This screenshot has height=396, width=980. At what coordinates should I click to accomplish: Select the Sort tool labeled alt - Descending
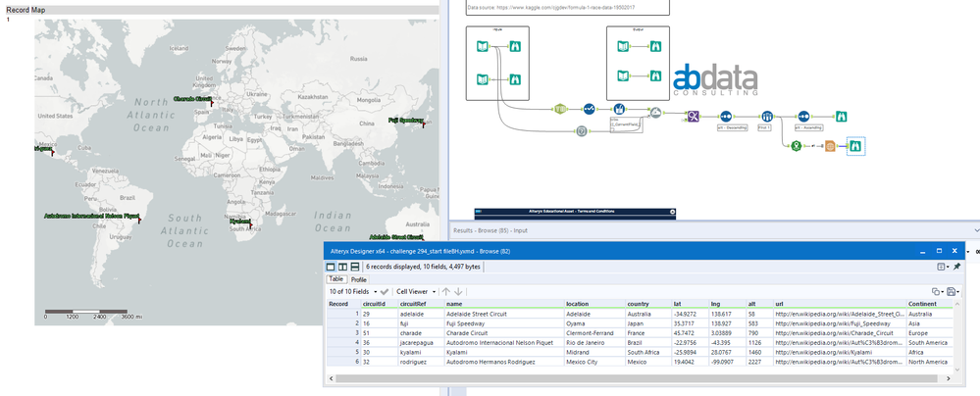[x=726, y=117]
